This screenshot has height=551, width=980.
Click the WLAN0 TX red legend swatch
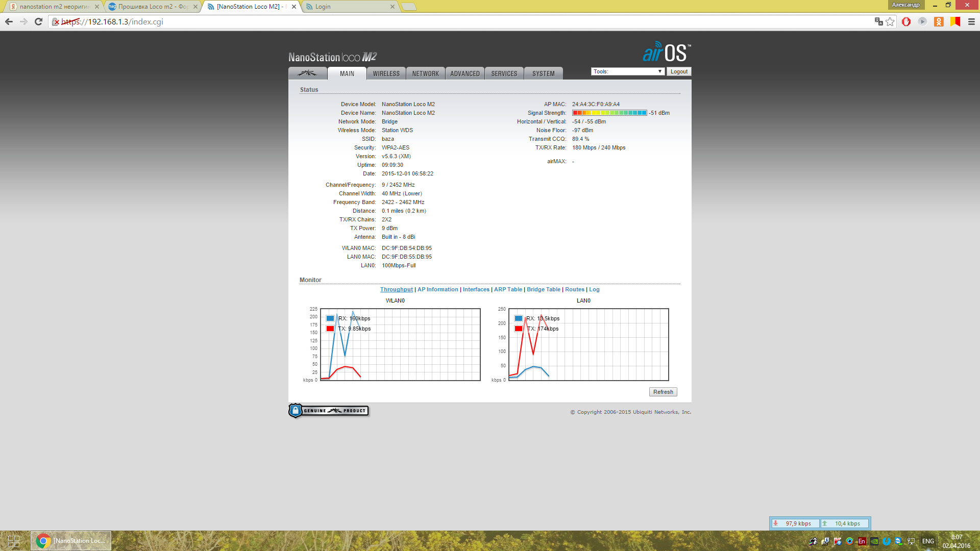point(330,329)
